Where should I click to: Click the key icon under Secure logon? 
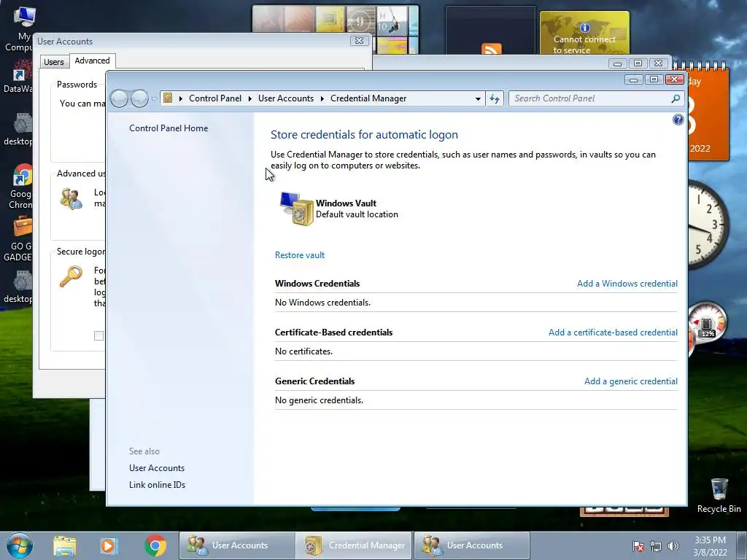pyautogui.click(x=71, y=276)
